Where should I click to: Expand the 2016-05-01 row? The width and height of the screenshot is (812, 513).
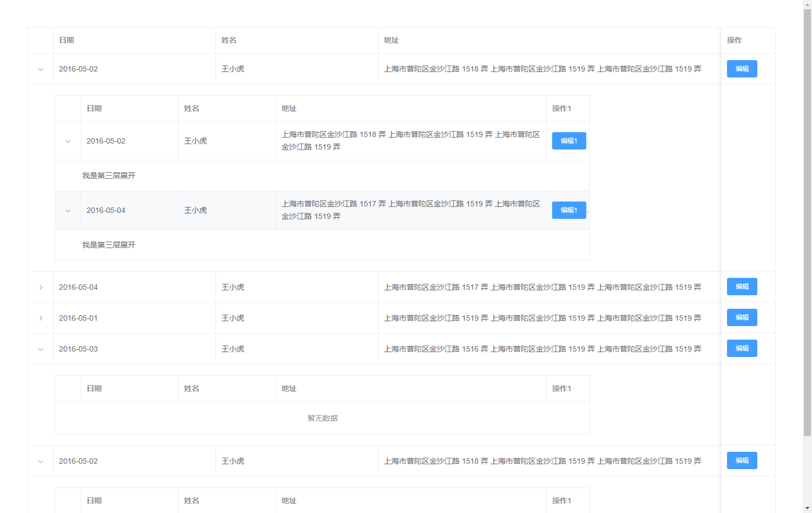click(40, 318)
